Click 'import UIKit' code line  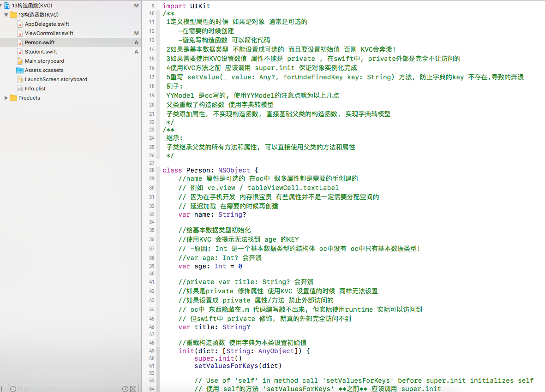186,6
